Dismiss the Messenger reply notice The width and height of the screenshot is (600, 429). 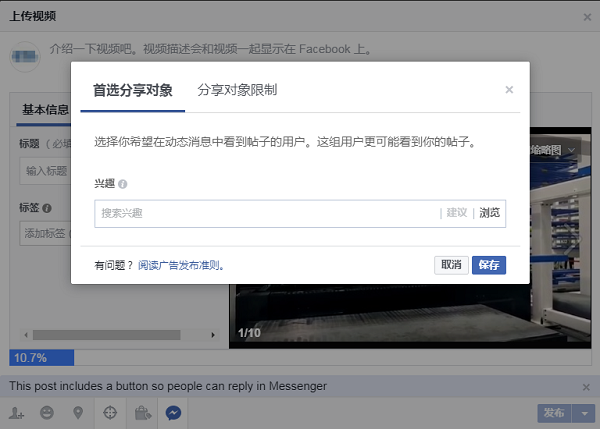586,386
